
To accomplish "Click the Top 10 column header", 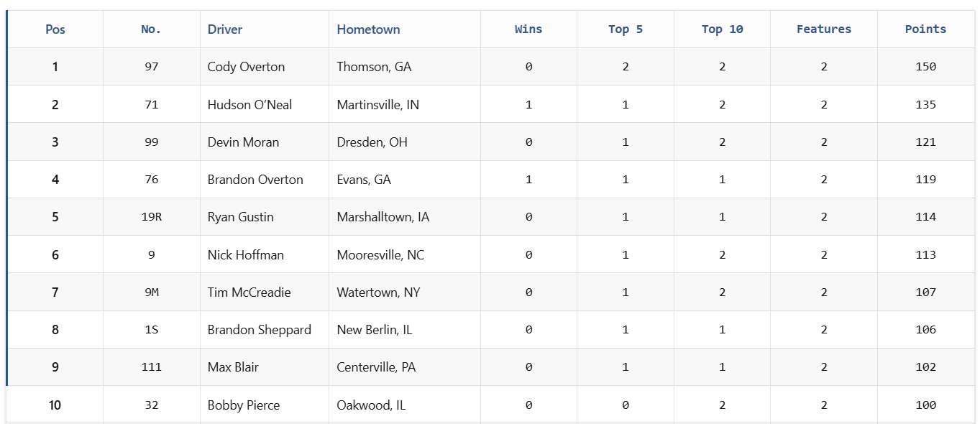I will [722, 29].
